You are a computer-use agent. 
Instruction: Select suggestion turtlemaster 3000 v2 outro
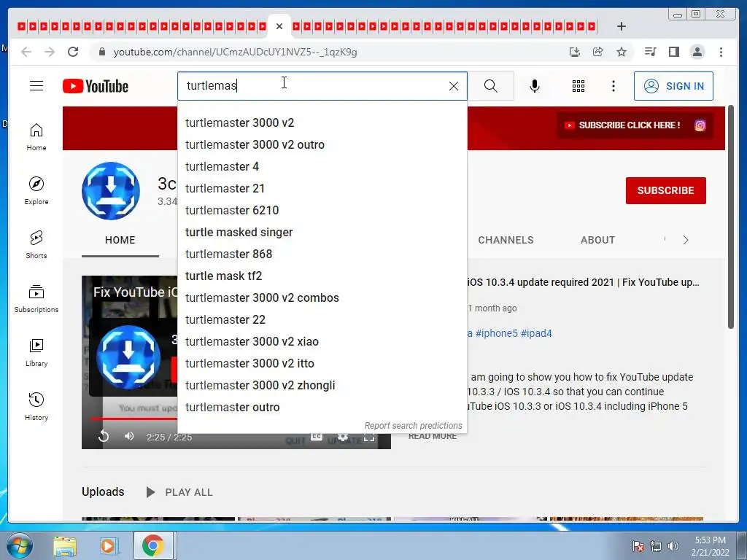[322, 145]
